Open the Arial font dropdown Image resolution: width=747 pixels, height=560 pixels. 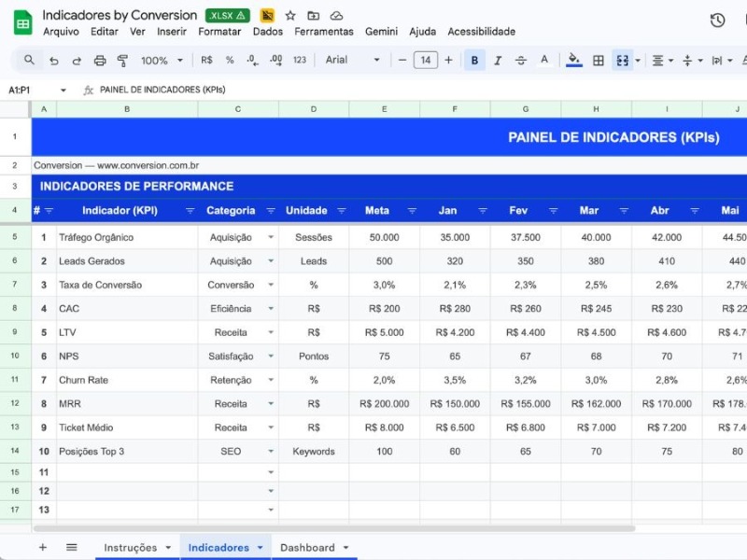point(352,61)
